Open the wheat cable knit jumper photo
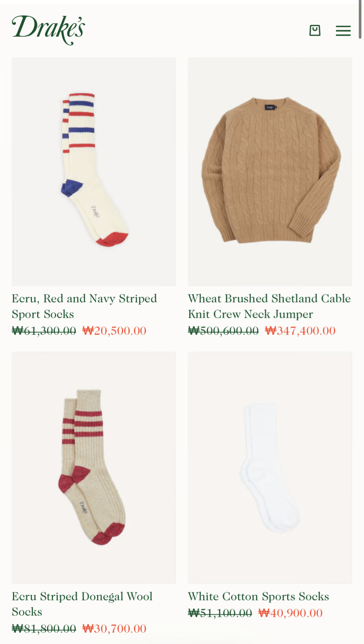 point(270,172)
